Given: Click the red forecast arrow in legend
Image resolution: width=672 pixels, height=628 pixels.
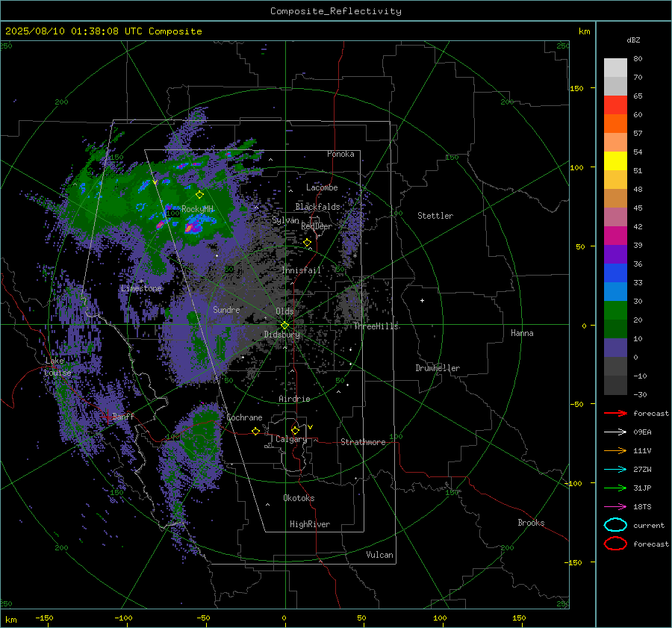Looking at the screenshot, I should [615, 413].
